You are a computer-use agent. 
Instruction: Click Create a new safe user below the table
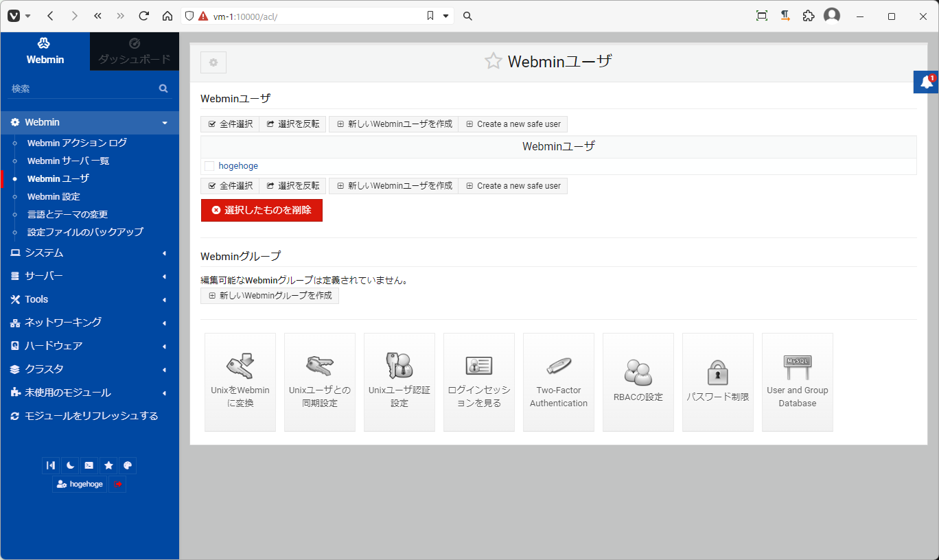click(513, 186)
